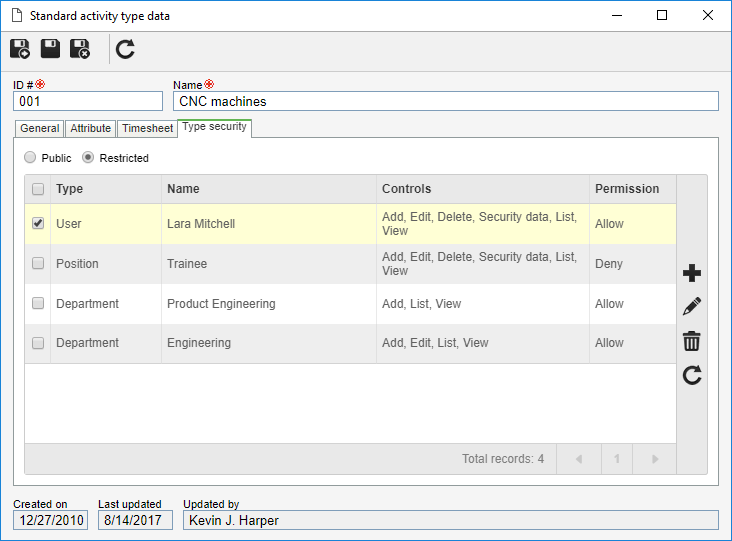The image size is (732, 541).
Task: Click the toolbar refresh arrow icon
Action: pos(125,49)
